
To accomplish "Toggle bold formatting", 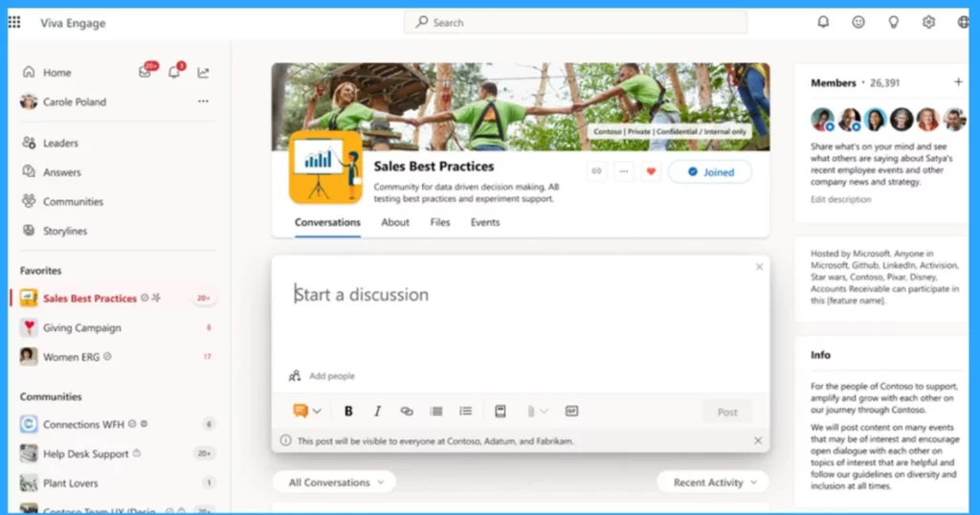I will click(348, 412).
